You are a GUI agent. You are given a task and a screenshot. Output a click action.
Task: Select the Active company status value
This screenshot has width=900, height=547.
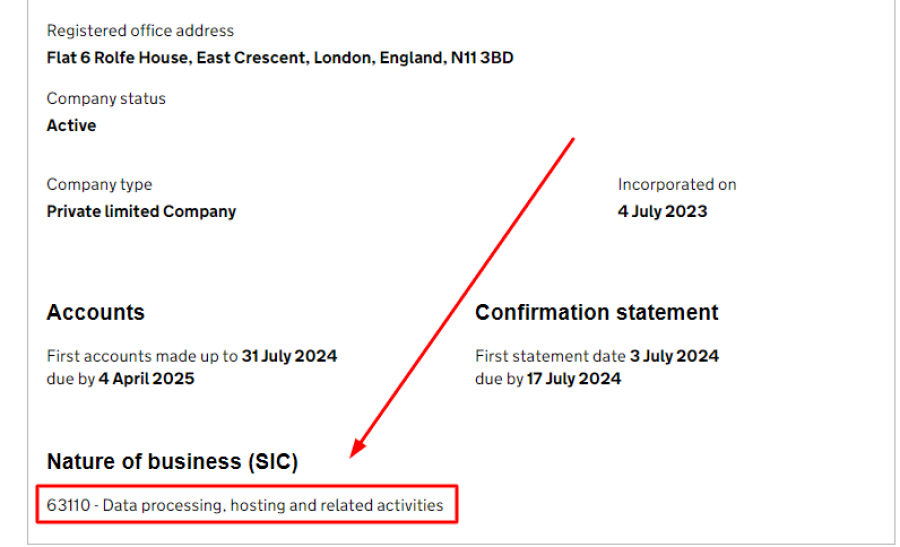pyautogui.click(x=71, y=126)
